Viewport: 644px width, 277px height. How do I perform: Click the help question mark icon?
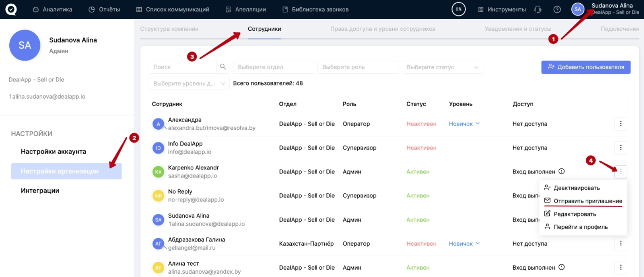557,10
